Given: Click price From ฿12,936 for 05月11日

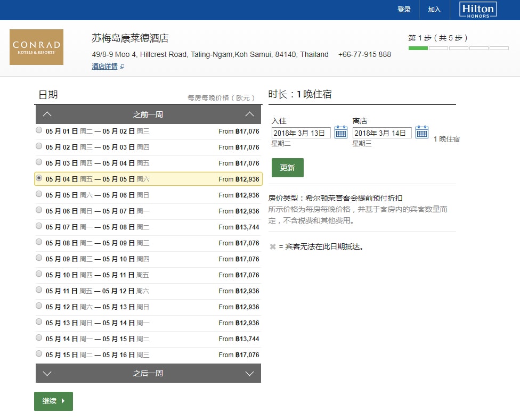Looking at the screenshot, I should click(x=239, y=291).
